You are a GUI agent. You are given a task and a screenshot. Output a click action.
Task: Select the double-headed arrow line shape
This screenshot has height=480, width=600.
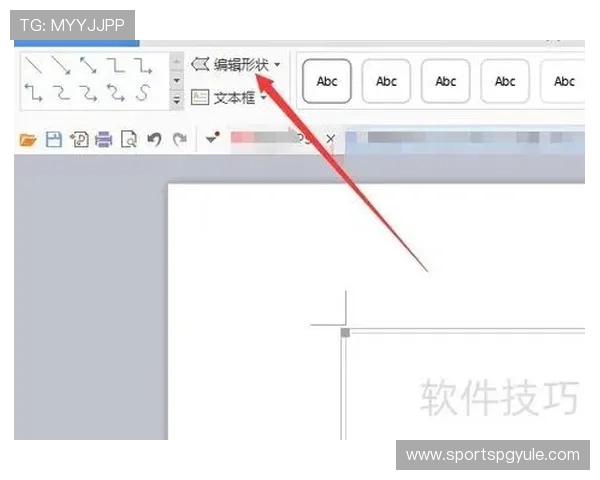[x=88, y=65]
